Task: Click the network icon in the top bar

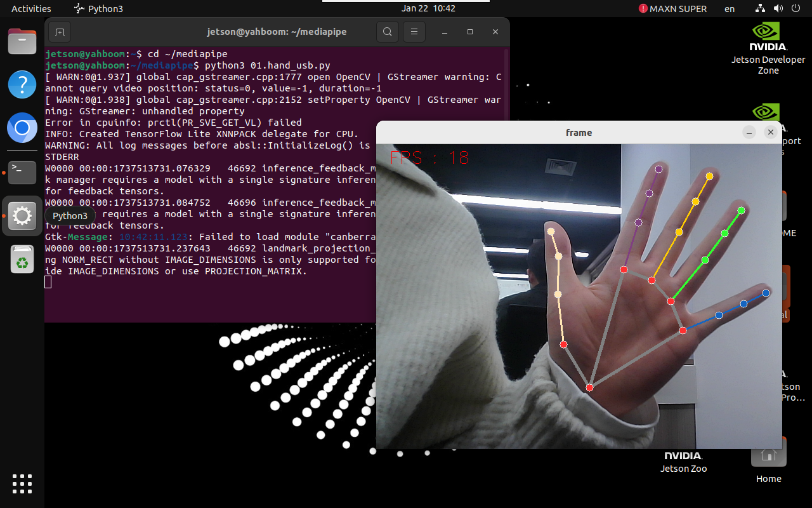Action: [761, 9]
